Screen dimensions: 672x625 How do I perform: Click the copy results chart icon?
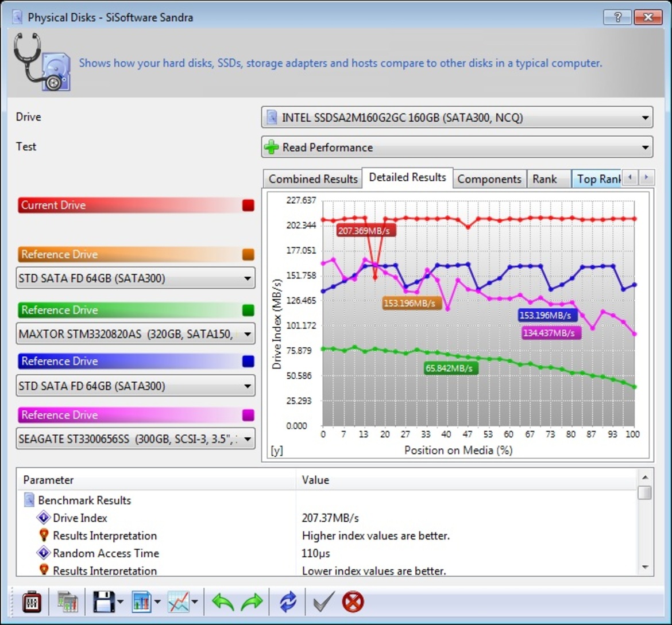point(67,602)
